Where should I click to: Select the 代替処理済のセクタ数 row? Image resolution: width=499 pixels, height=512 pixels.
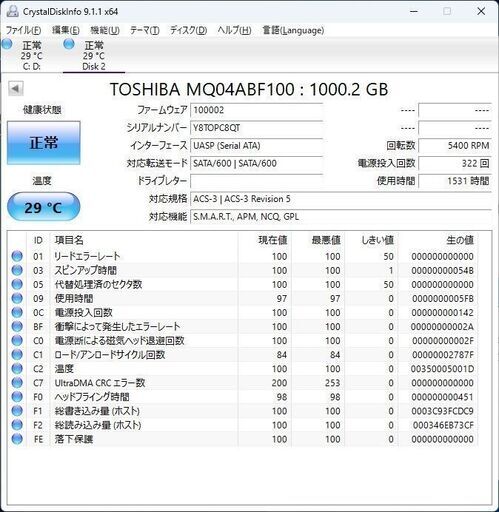pyautogui.click(x=243, y=284)
